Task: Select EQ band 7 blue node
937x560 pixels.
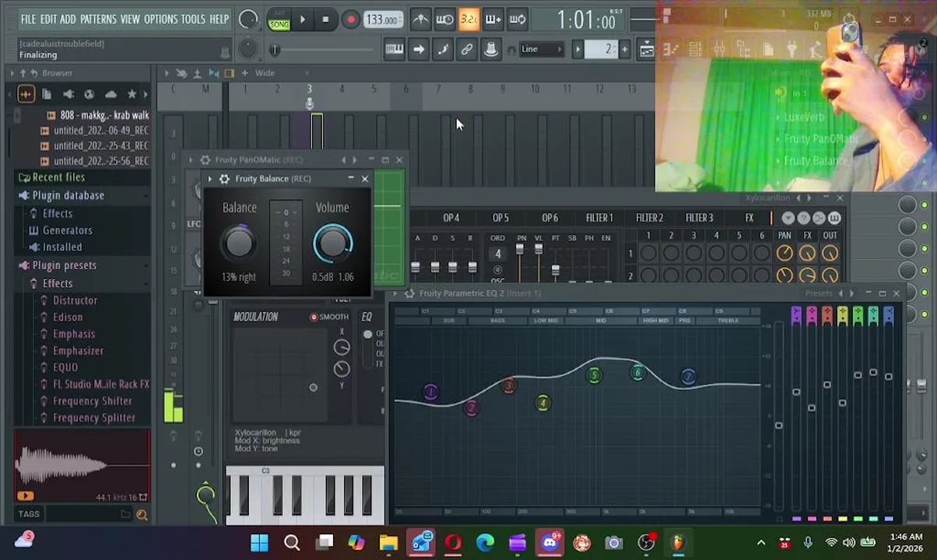Action: pos(688,377)
